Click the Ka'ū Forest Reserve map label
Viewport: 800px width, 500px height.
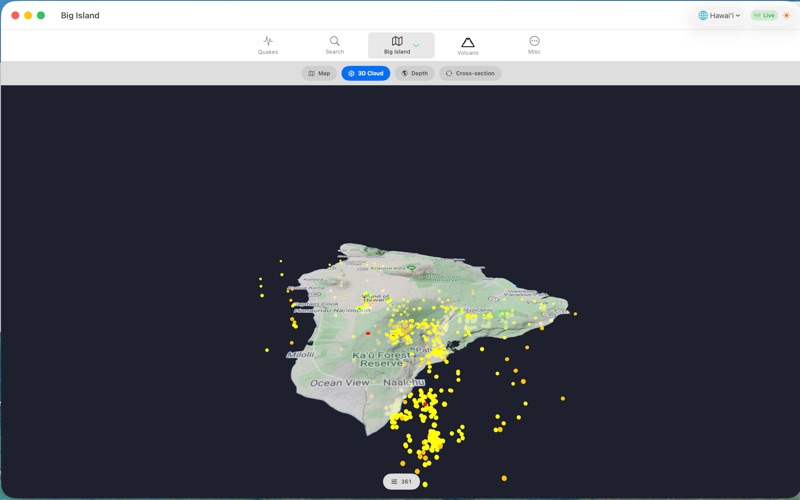[382, 359]
